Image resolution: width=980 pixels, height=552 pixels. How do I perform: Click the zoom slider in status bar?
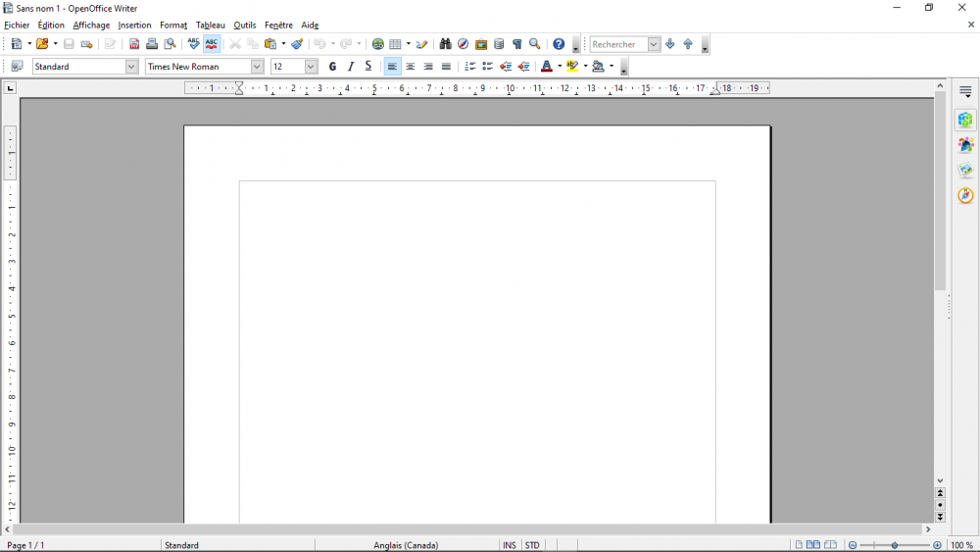(x=895, y=545)
